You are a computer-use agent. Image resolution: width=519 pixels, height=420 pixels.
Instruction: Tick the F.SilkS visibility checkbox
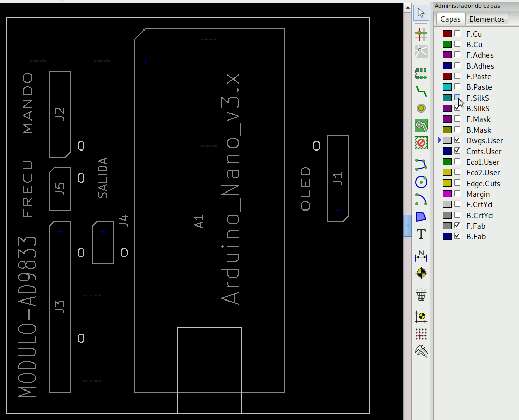click(457, 97)
